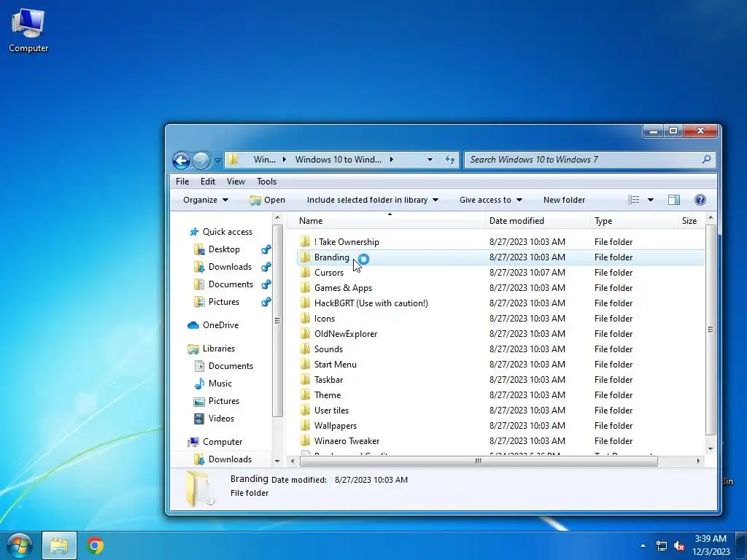Click the muted volume tray icon

679,545
